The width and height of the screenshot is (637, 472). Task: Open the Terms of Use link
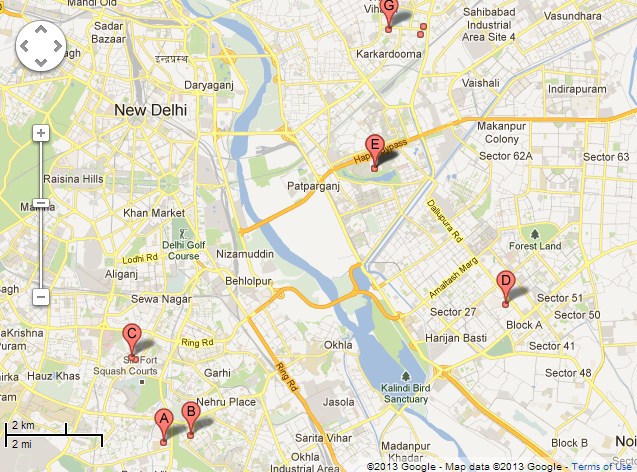(601, 466)
